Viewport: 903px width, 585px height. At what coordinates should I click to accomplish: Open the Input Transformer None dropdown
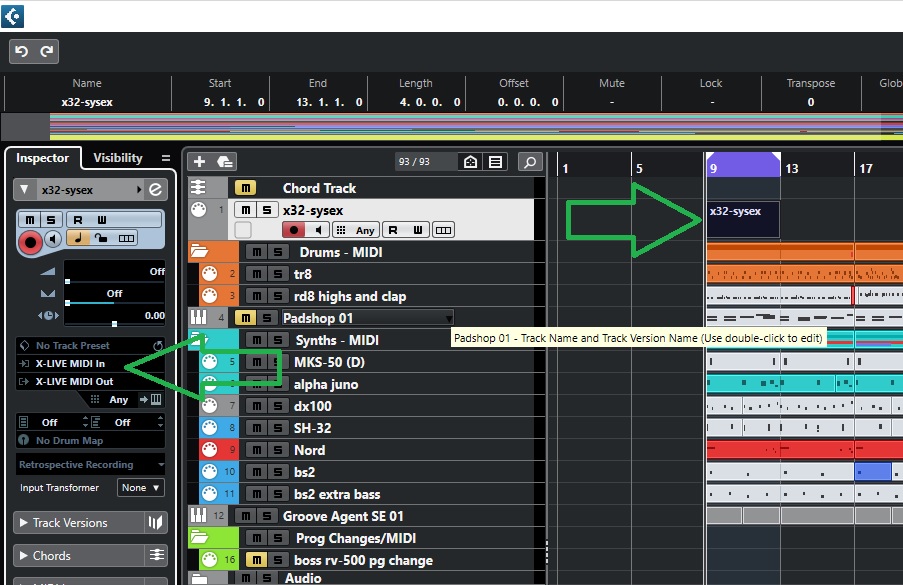[141, 488]
